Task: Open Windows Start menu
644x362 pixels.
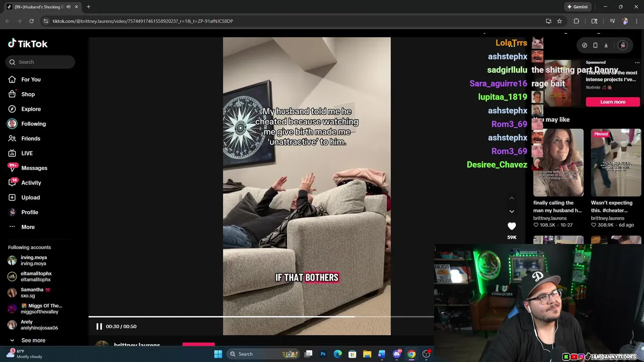Action: coord(218,354)
